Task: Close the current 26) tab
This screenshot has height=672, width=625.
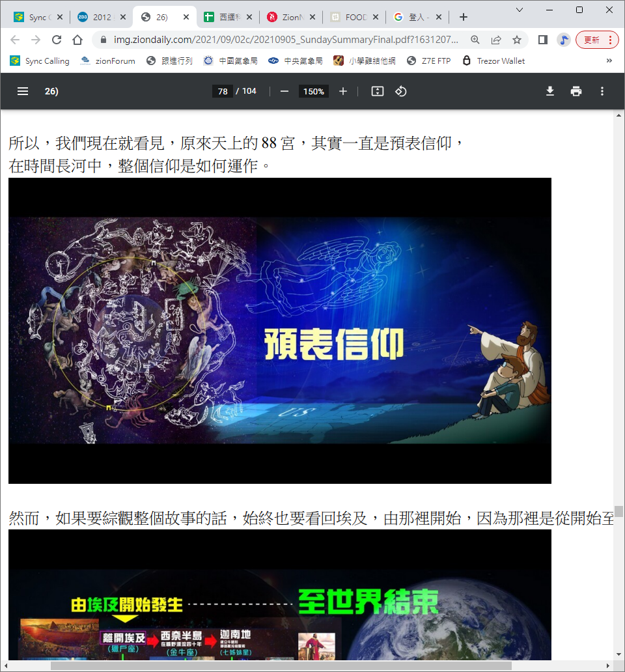Action: tap(186, 17)
